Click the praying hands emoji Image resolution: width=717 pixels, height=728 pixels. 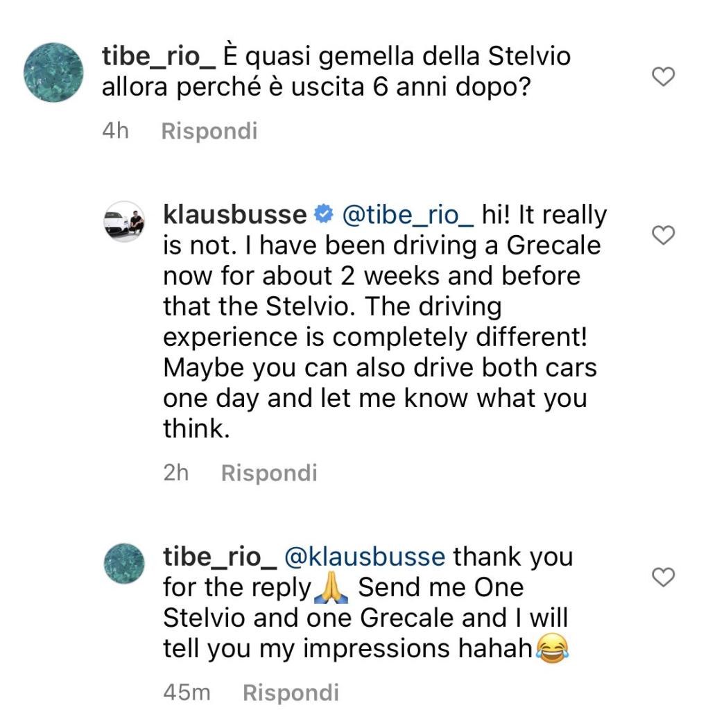click(333, 588)
